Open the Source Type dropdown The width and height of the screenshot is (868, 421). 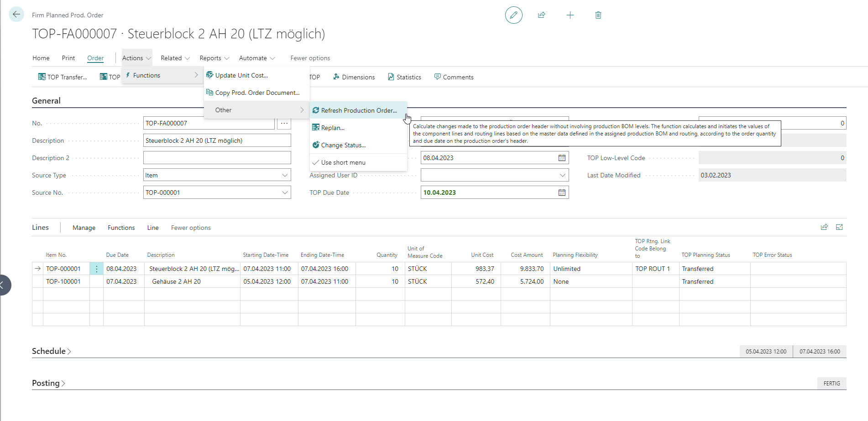pyautogui.click(x=285, y=175)
